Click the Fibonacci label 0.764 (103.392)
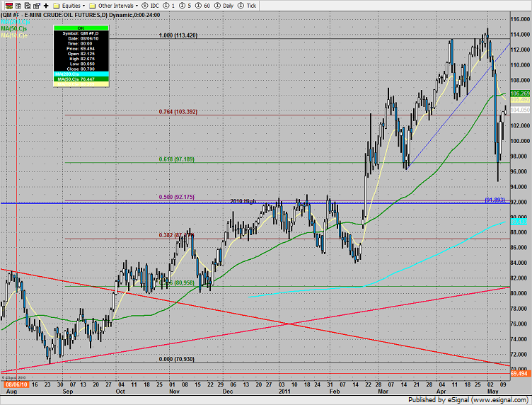The image size is (532, 405). click(x=178, y=112)
